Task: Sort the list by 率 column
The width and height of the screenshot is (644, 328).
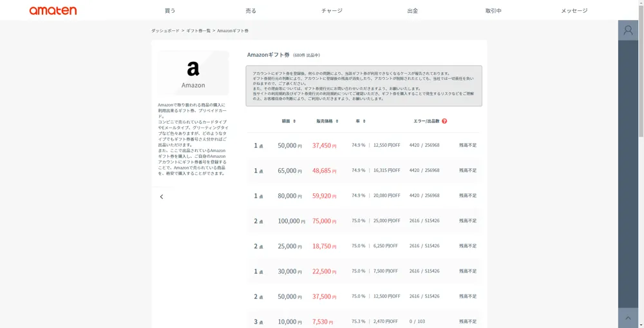Action: [x=361, y=121]
